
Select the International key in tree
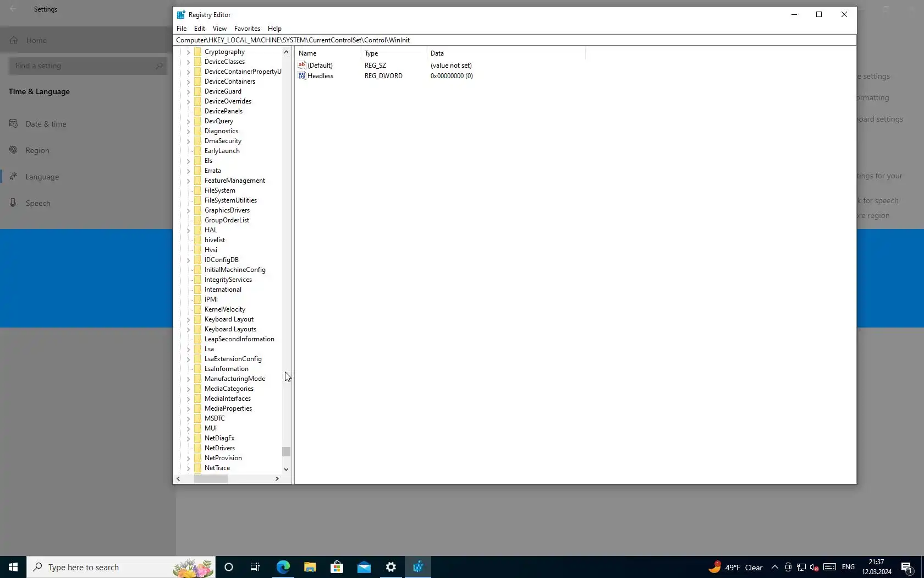[223, 290]
